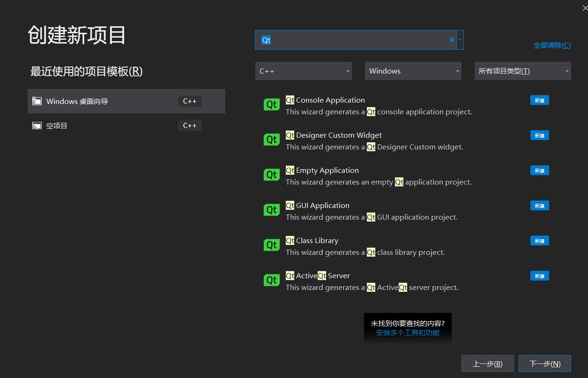Image resolution: width=588 pixels, height=378 pixels.
Task: Open the search history dropdown arrow
Action: tap(460, 40)
